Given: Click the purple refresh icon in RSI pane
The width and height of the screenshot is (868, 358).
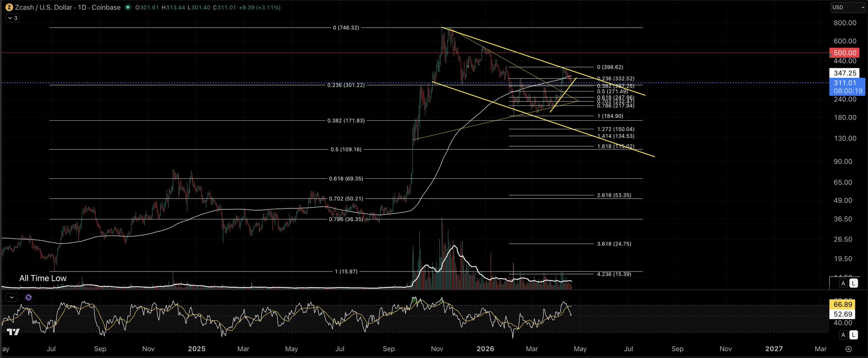Looking at the screenshot, I should [28, 297].
